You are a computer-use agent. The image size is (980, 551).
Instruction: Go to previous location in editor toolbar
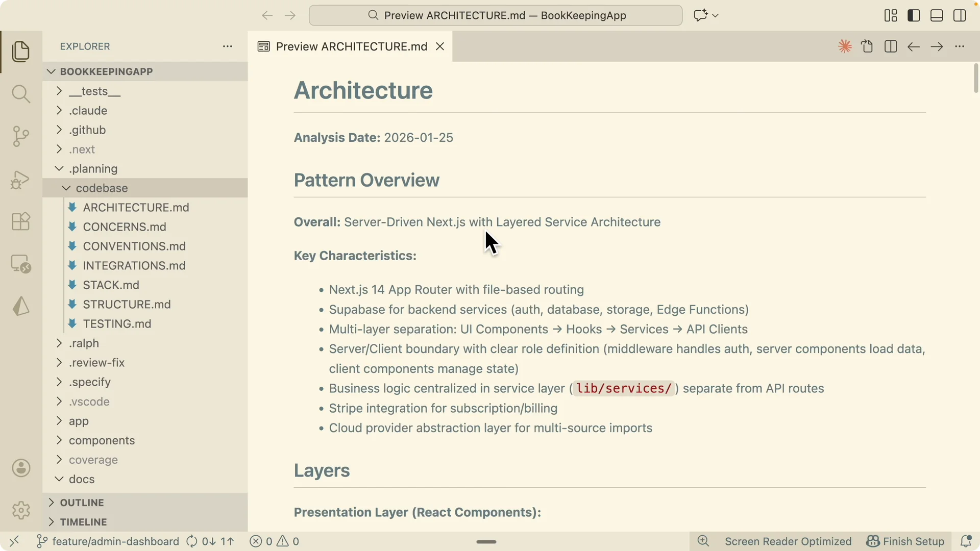point(914,46)
